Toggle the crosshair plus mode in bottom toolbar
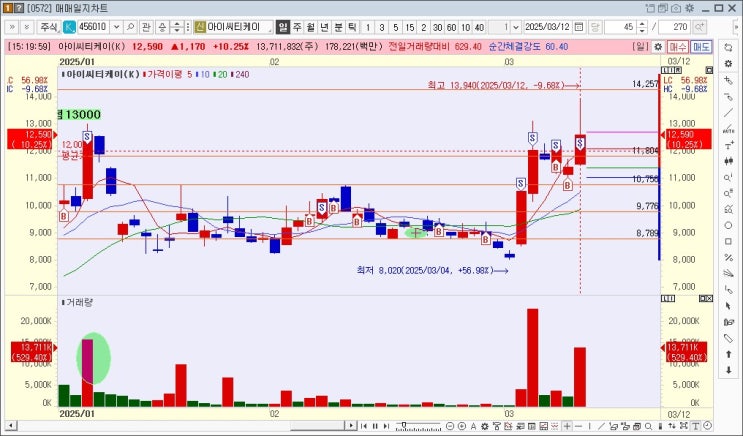This screenshot has height=436, width=743. pos(567,426)
